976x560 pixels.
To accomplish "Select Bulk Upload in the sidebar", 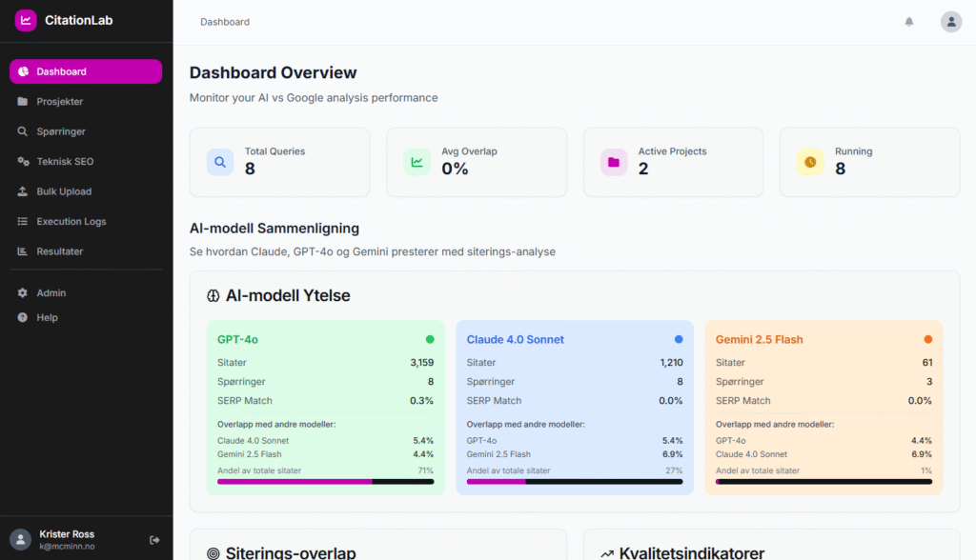I will [x=64, y=191].
